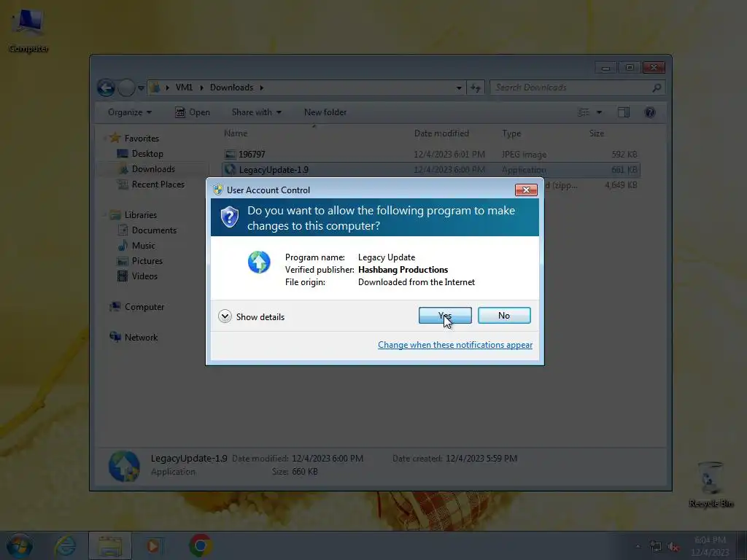Launch Internet Explorer from taskbar

65,545
